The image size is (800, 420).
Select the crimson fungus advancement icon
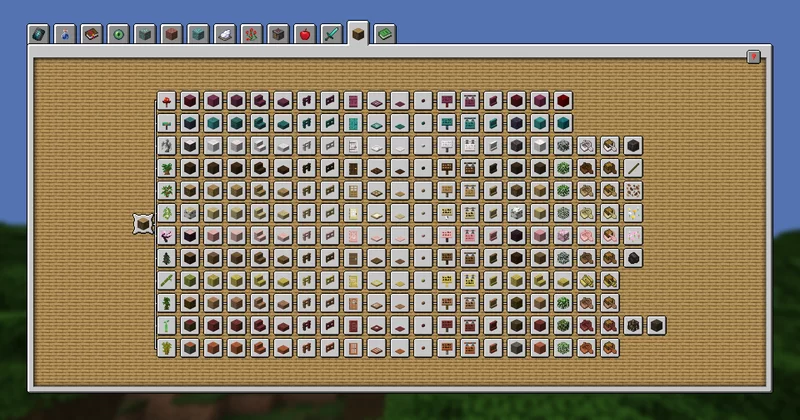coord(166,101)
